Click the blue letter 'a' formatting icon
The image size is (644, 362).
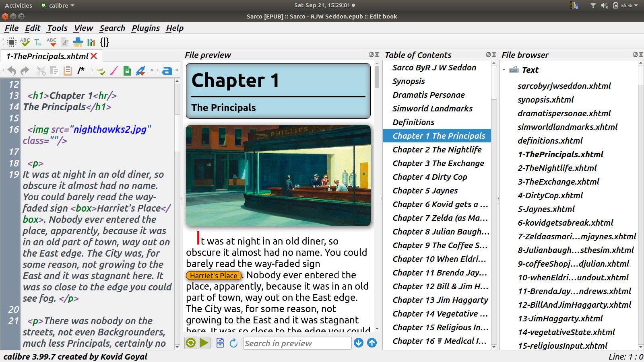[x=167, y=71]
